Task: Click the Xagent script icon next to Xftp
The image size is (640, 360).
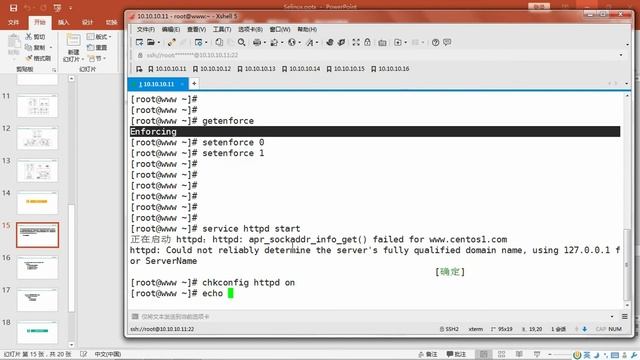Action: 341,42
